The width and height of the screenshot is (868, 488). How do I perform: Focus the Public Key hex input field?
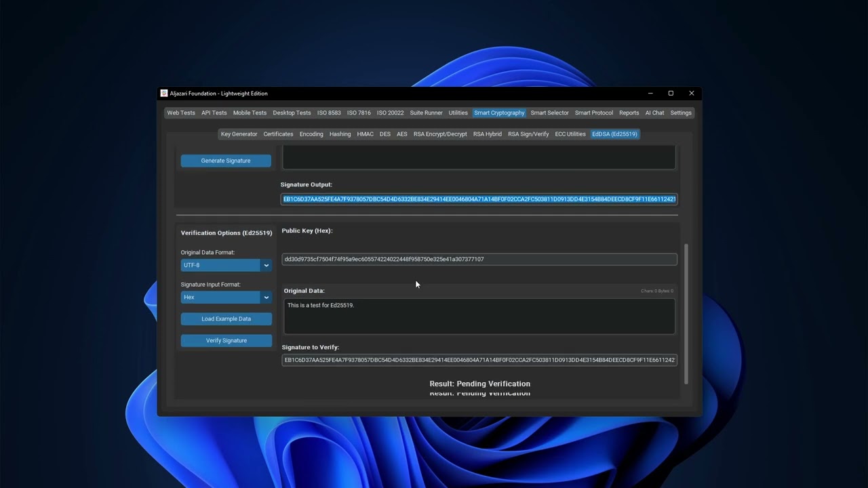point(479,259)
